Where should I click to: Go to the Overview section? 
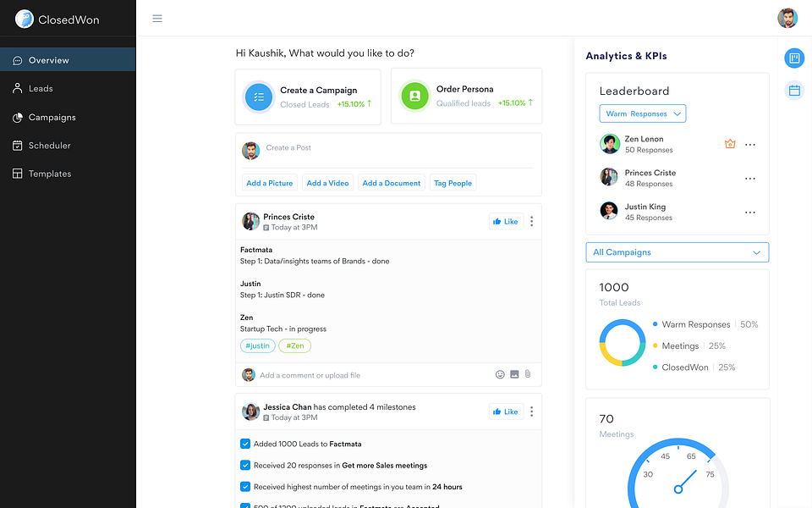[68, 59]
